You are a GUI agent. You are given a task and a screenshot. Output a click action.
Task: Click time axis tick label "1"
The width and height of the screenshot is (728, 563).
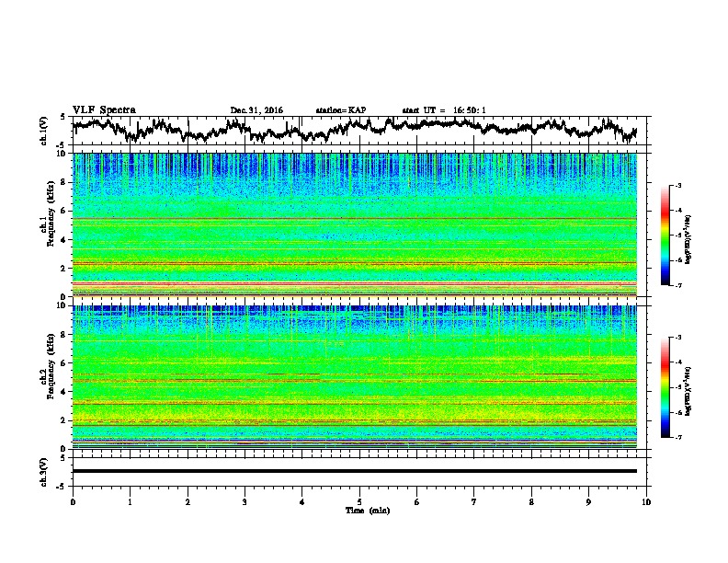pyautogui.click(x=130, y=502)
